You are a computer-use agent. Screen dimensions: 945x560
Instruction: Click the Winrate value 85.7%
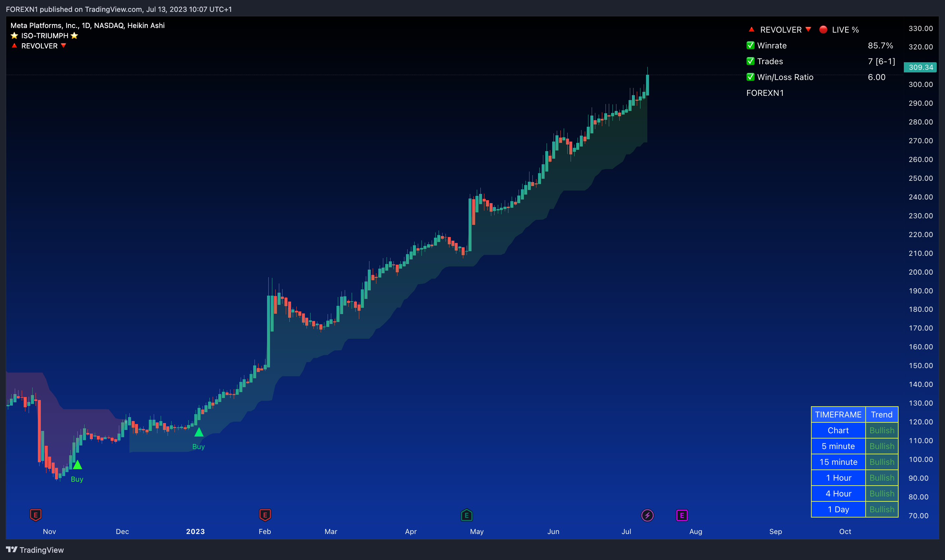pyautogui.click(x=880, y=45)
